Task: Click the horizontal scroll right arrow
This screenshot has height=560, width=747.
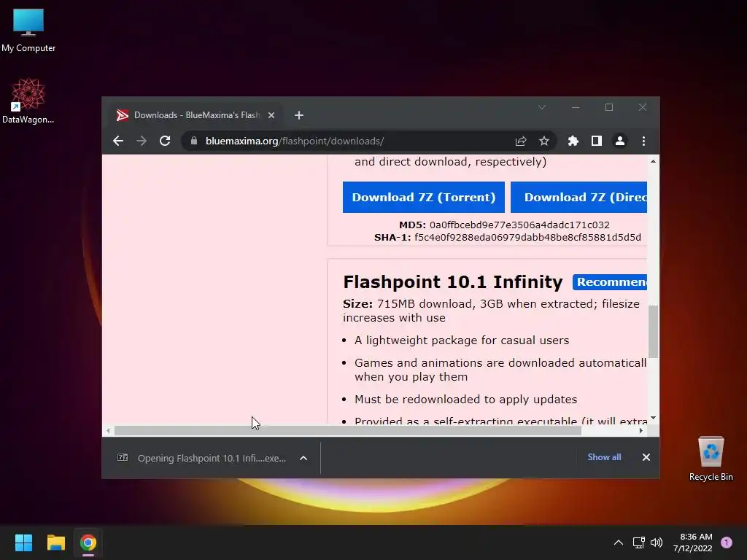Action: click(640, 431)
